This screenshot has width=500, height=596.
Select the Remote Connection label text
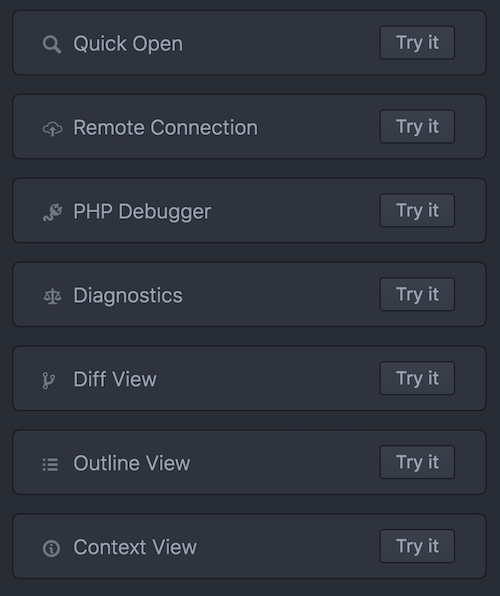165,128
